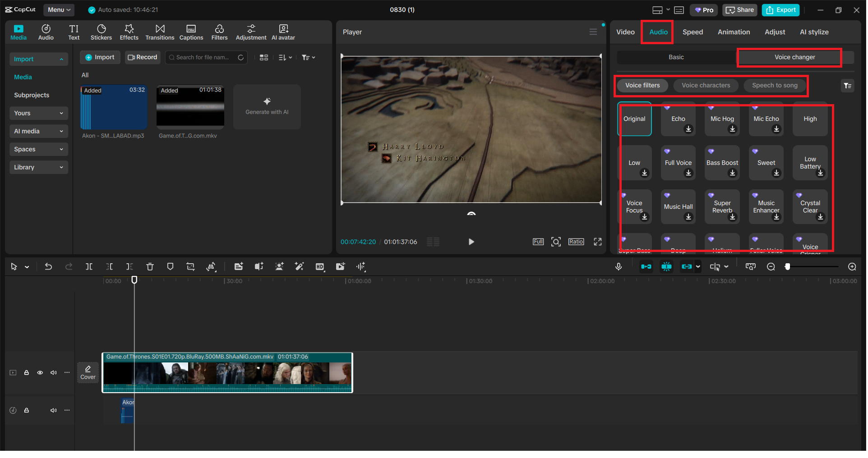Switch to the Animation tab
The height and width of the screenshot is (458, 868).
[x=734, y=32]
